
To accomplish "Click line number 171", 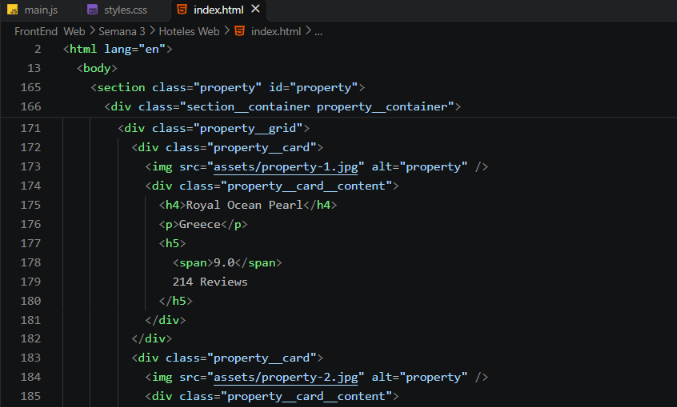I will coord(31,128).
